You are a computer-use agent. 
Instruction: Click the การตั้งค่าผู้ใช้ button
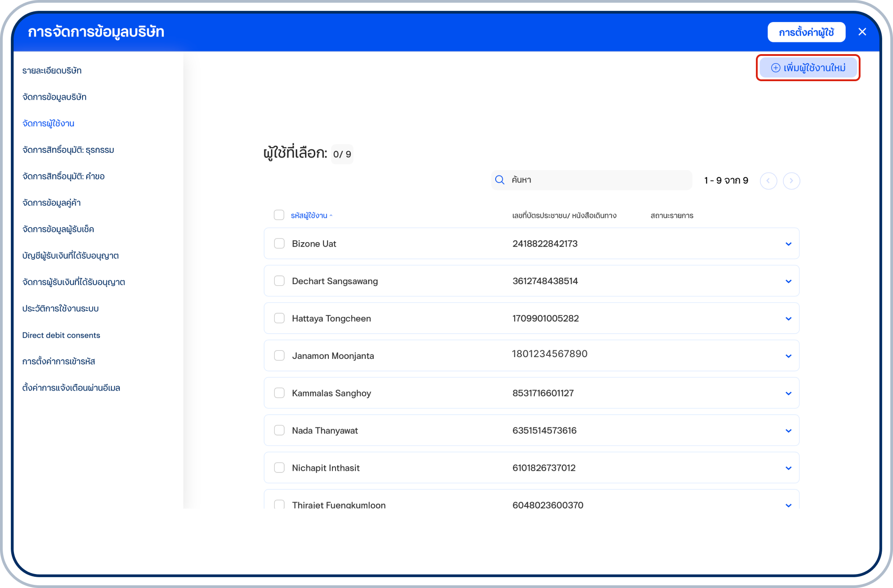click(x=806, y=32)
